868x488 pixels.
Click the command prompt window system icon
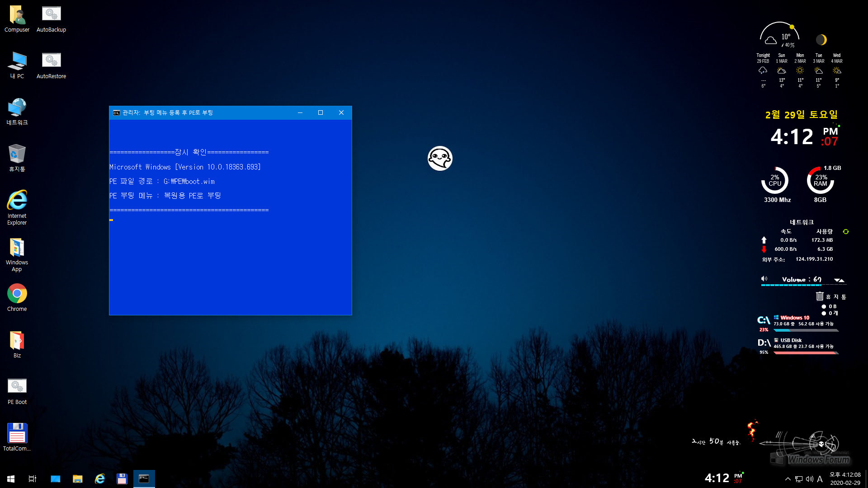click(x=117, y=113)
